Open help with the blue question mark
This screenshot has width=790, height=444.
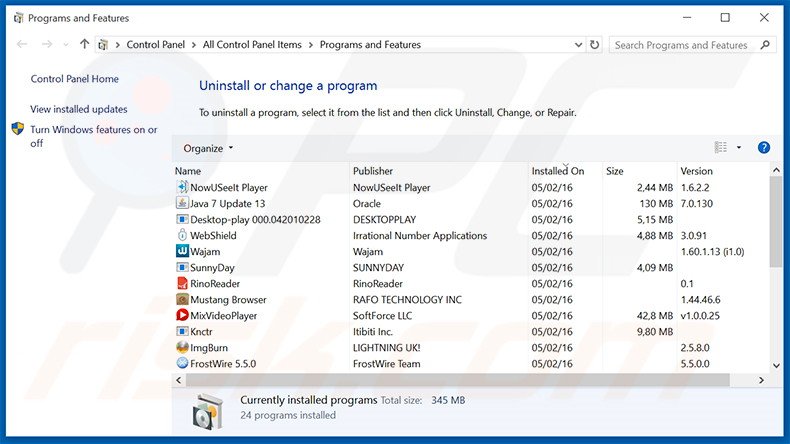point(763,148)
